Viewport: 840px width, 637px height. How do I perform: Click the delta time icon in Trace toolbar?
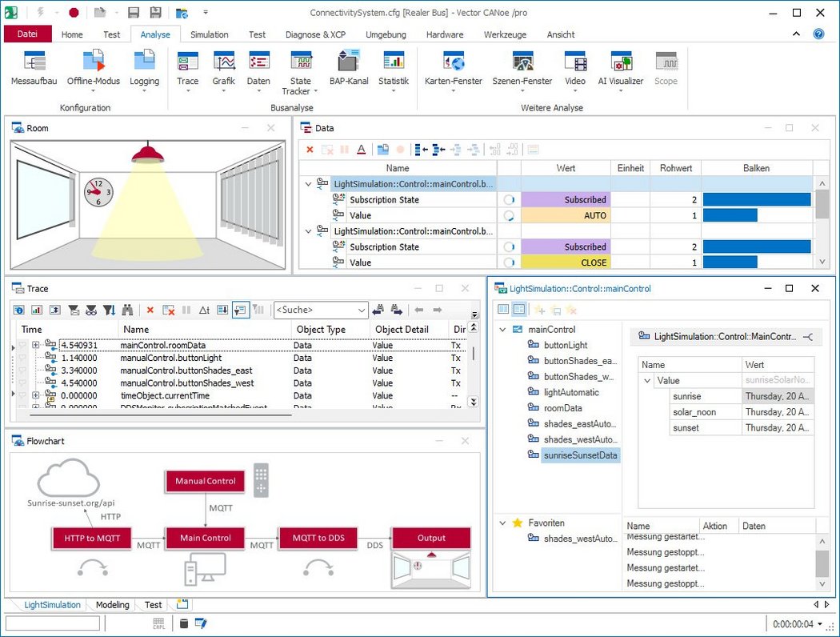click(204, 310)
